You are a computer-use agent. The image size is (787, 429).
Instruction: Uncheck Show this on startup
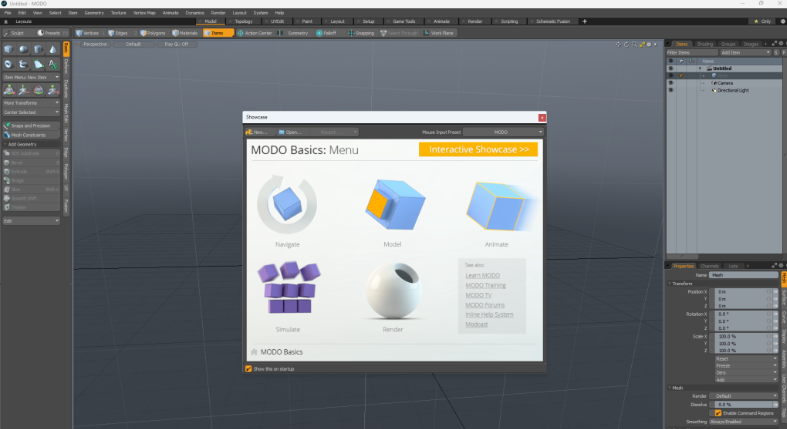click(249, 368)
